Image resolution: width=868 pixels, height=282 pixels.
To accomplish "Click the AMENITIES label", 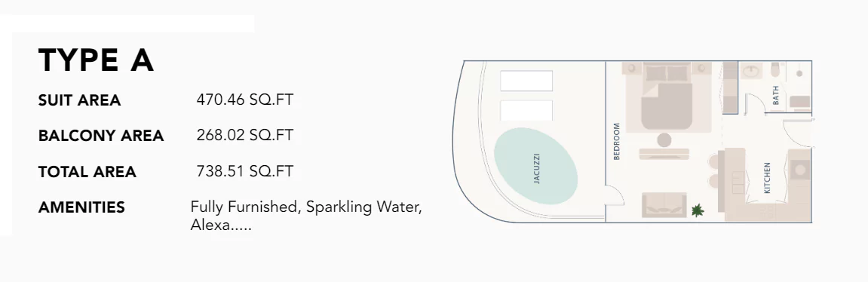I will pyautogui.click(x=81, y=207).
